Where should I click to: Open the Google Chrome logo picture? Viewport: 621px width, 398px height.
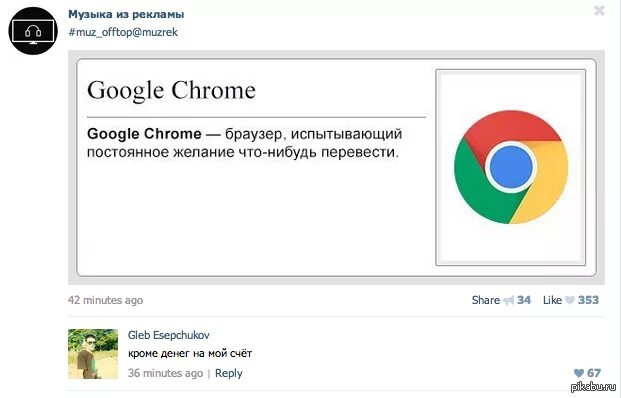coord(511,167)
